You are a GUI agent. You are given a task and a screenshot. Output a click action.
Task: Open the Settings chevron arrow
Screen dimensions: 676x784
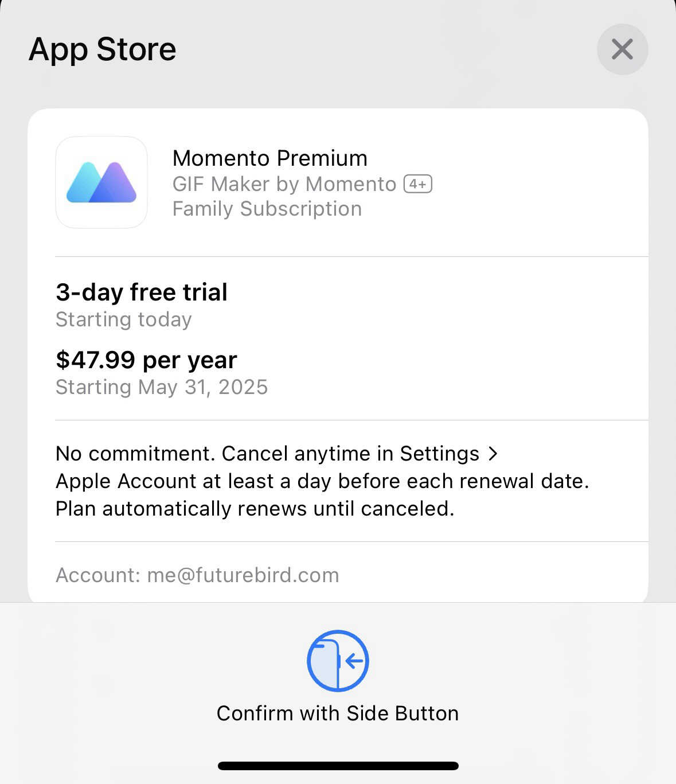pos(493,454)
